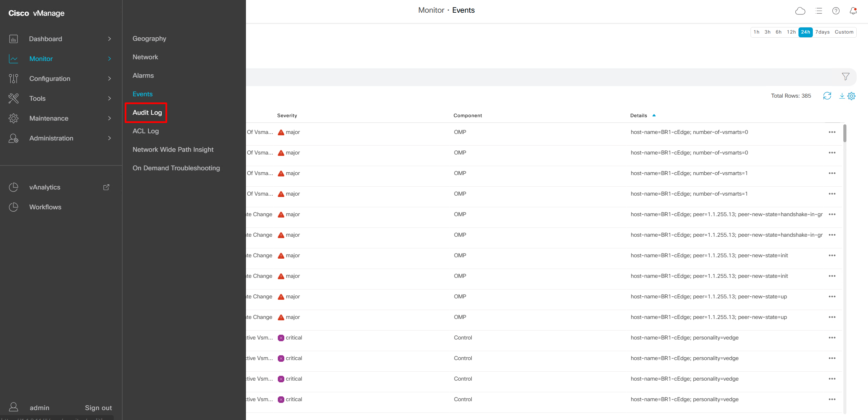Viewport: 868px width, 420px height.
Task: Open table column settings gear
Action: coord(852,96)
